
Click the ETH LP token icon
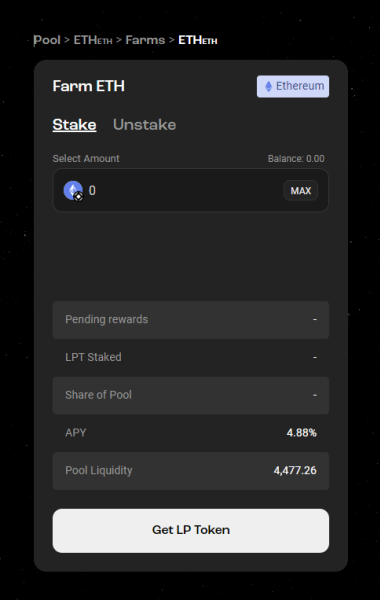coord(73,191)
